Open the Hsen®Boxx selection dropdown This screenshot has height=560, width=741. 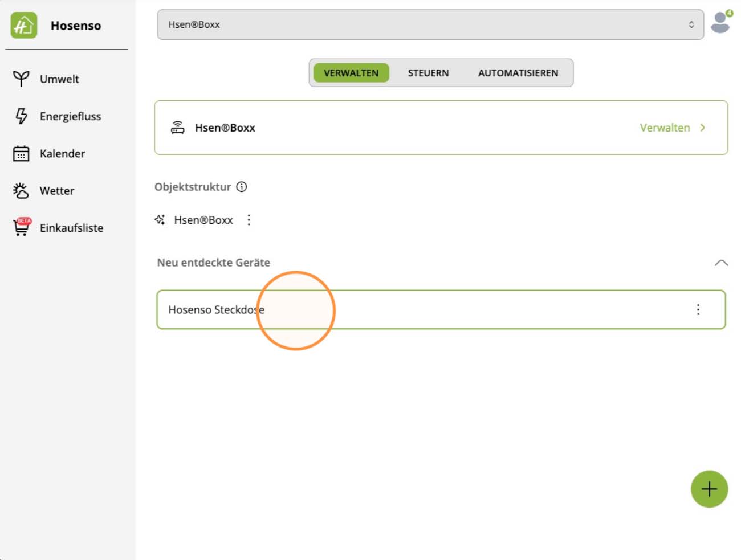[430, 24]
